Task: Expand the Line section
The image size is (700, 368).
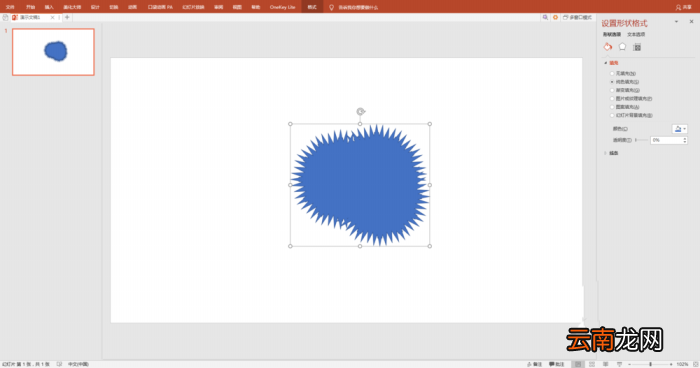Action: pos(606,153)
